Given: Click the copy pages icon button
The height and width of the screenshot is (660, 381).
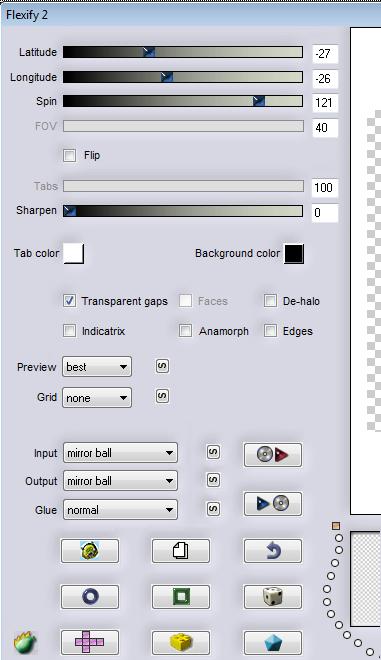Looking at the screenshot, I should (x=181, y=551).
